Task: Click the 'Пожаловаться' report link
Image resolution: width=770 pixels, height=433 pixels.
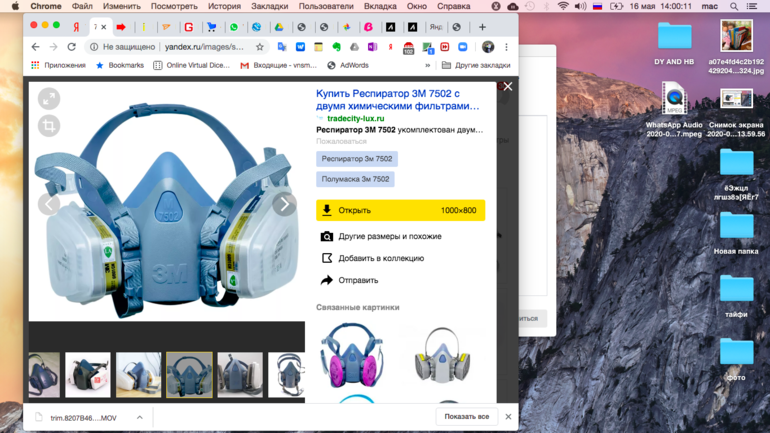Action: [x=341, y=141]
